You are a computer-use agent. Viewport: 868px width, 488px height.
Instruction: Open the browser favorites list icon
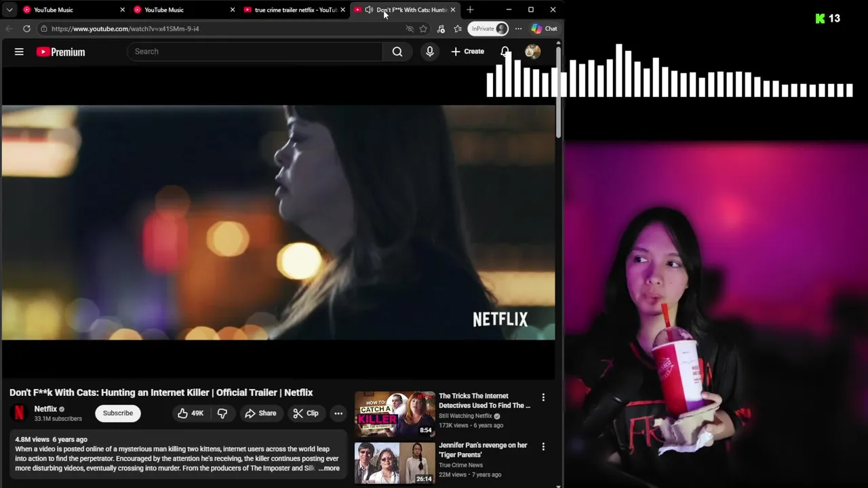pos(458,28)
